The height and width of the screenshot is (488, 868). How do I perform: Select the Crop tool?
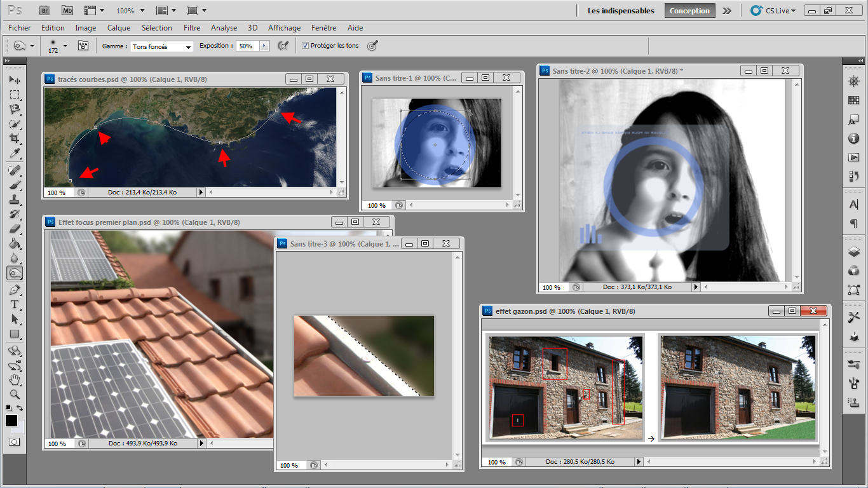tap(15, 139)
